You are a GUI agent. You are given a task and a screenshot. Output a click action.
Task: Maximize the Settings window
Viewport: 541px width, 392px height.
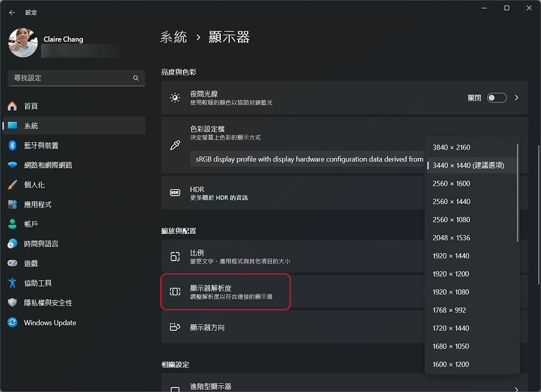pos(506,8)
